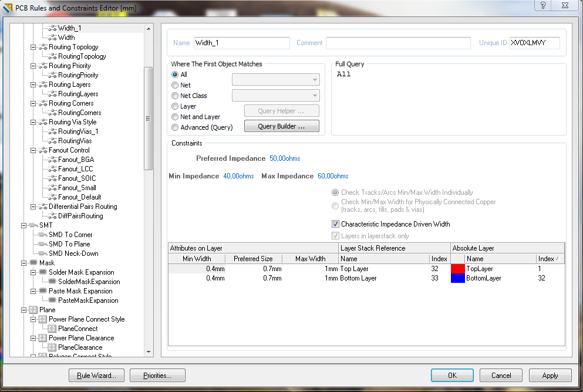Click the Width_1 rule icon in the tree
The image size is (583, 392).
(x=52, y=28)
